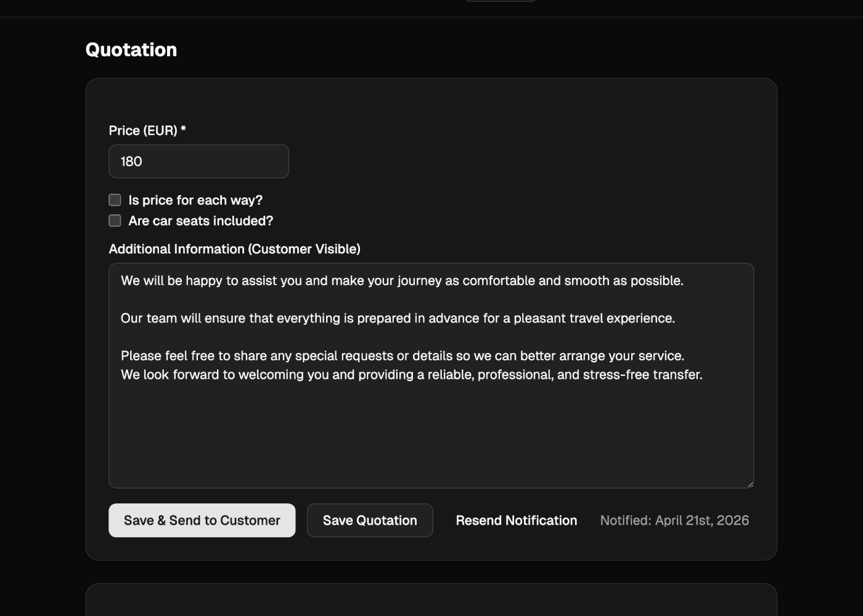Image resolution: width=863 pixels, height=616 pixels.
Task: Grab the textarea resize handle corner
Action: (750, 484)
